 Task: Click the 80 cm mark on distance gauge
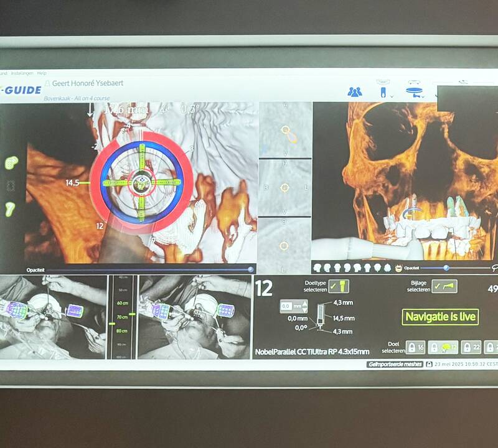pyautogui.click(x=122, y=331)
